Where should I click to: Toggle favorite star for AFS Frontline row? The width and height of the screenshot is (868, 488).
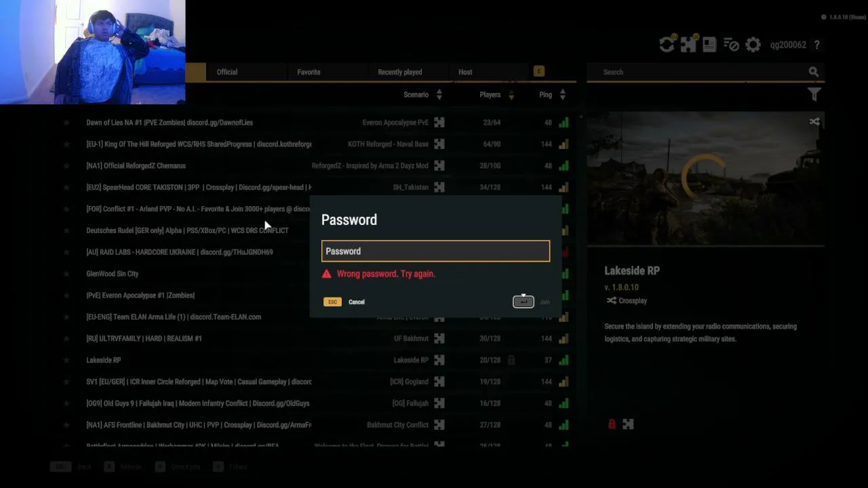(66, 425)
